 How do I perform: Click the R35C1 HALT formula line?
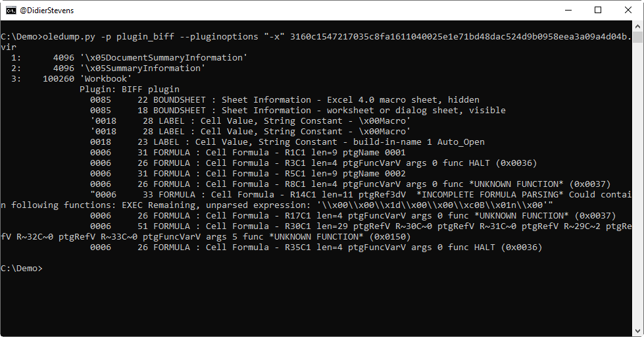316,247
